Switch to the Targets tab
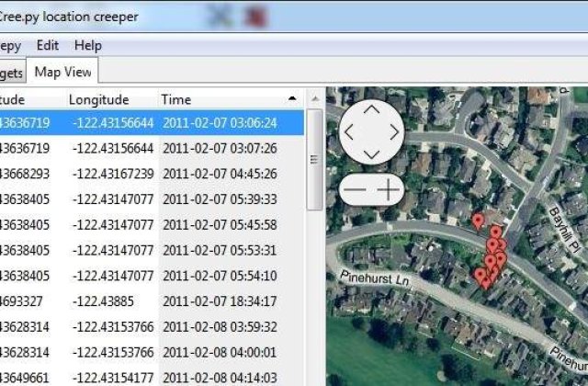588x386 pixels. pos(12,72)
